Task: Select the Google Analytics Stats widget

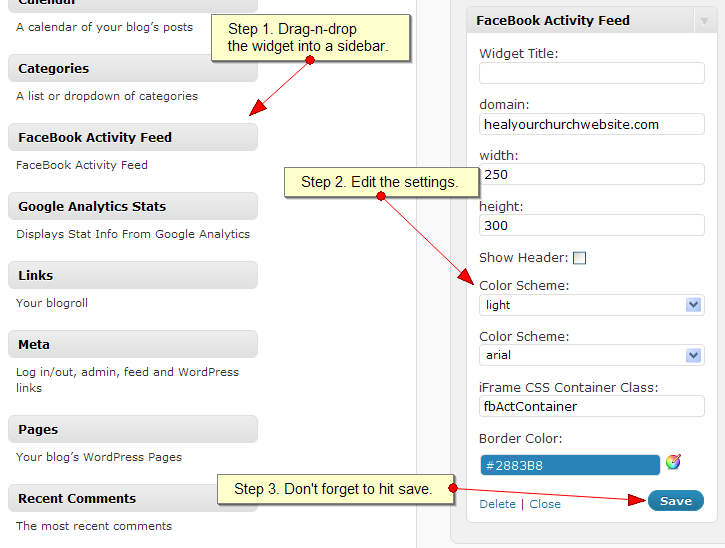Action: [x=133, y=206]
